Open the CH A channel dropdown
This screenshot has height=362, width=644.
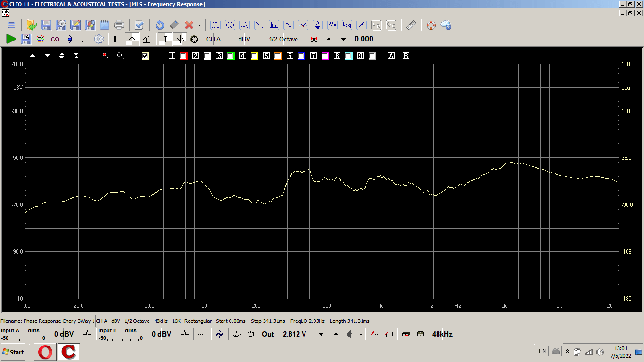(x=214, y=39)
